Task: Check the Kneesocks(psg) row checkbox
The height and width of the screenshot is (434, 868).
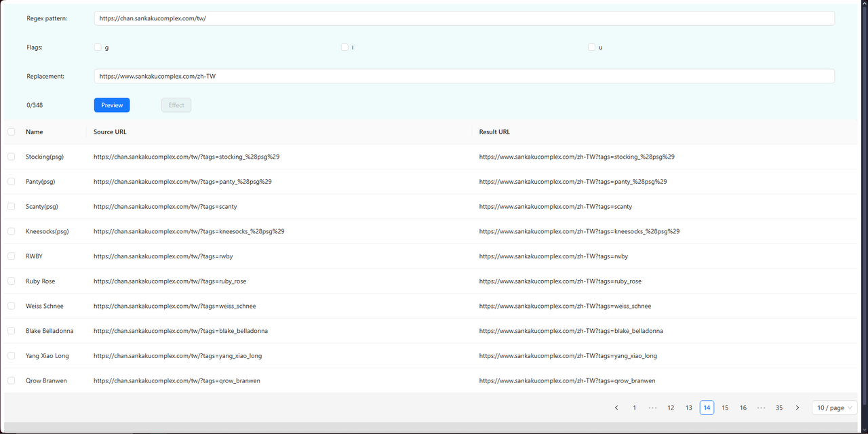Action: click(x=11, y=231)
